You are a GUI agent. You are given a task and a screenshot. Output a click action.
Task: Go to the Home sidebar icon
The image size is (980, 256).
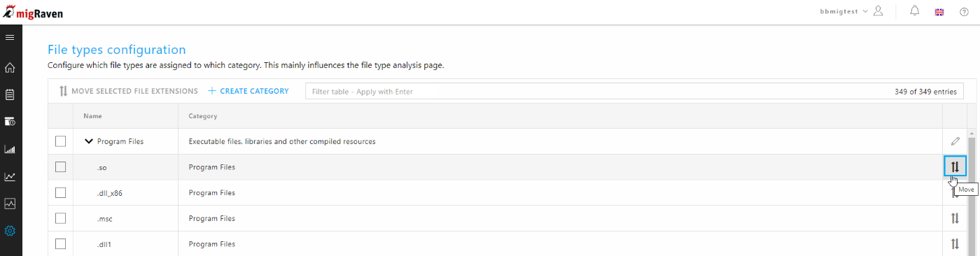10,68
